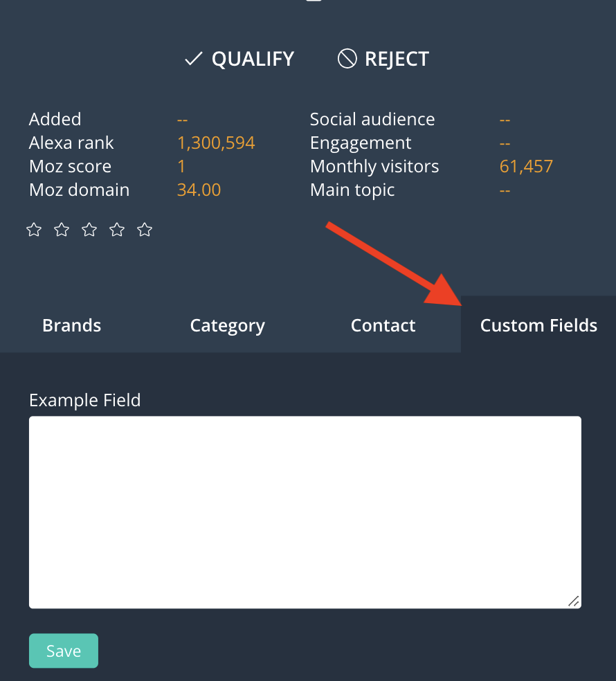Click the Alexa rank value 1,300,594
The image size is (616, 681).
[x=216, y=143]
